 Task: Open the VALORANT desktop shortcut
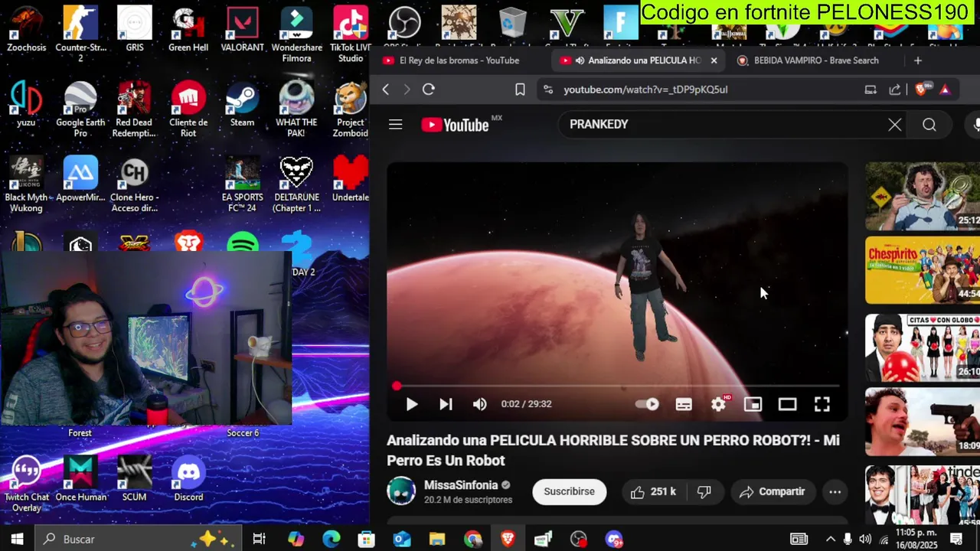(x=242, y=29)
